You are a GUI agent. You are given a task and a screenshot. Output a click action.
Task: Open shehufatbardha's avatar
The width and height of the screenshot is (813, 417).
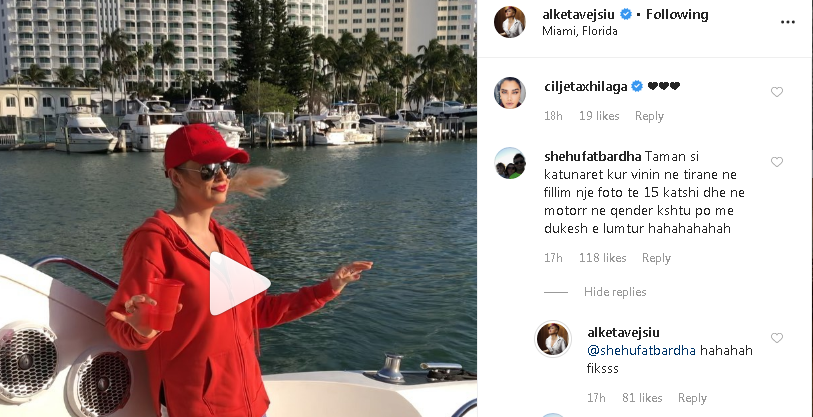click(509, 163)
